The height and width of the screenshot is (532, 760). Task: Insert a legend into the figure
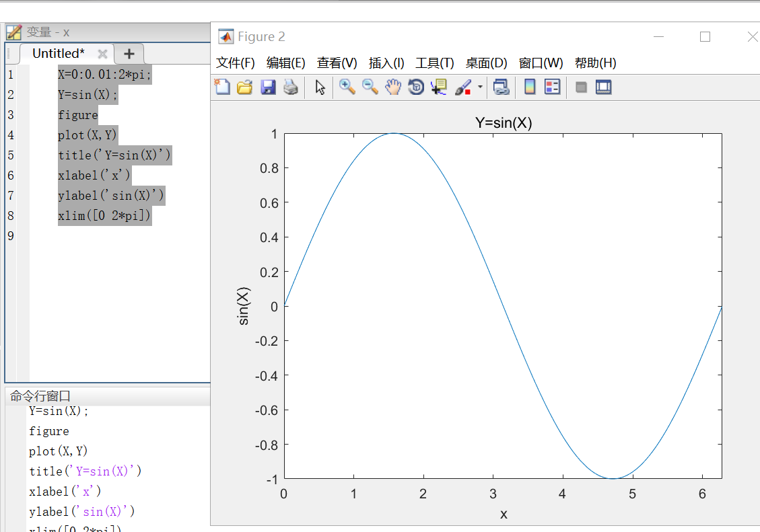click(552, 87)
